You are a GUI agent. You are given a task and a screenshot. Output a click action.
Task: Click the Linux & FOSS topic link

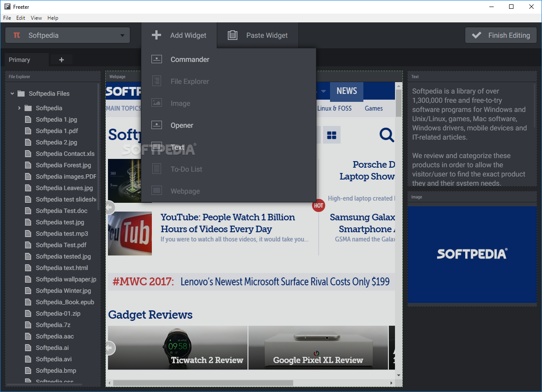[x=334, y=108]
